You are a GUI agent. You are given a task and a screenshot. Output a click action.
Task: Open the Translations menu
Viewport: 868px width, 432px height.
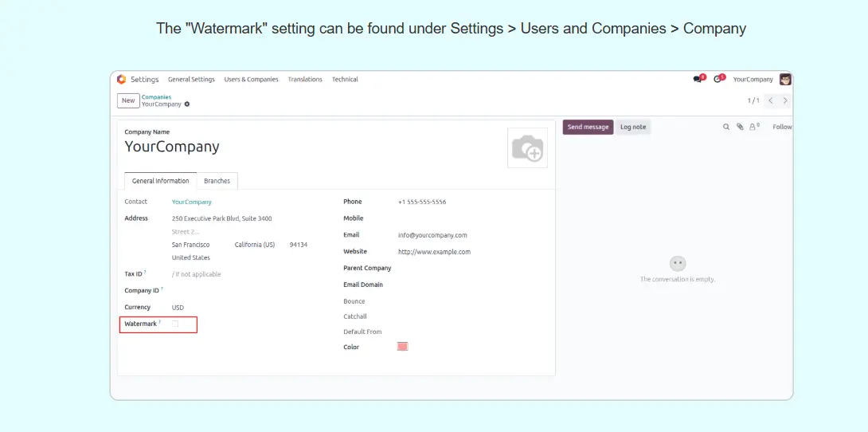(x=305, y=80)
